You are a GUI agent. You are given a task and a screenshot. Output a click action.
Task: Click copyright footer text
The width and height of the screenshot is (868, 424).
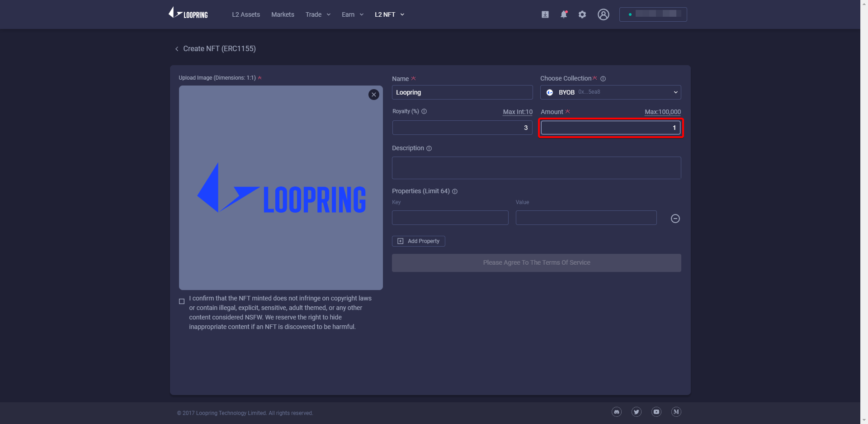pos(245,413)
